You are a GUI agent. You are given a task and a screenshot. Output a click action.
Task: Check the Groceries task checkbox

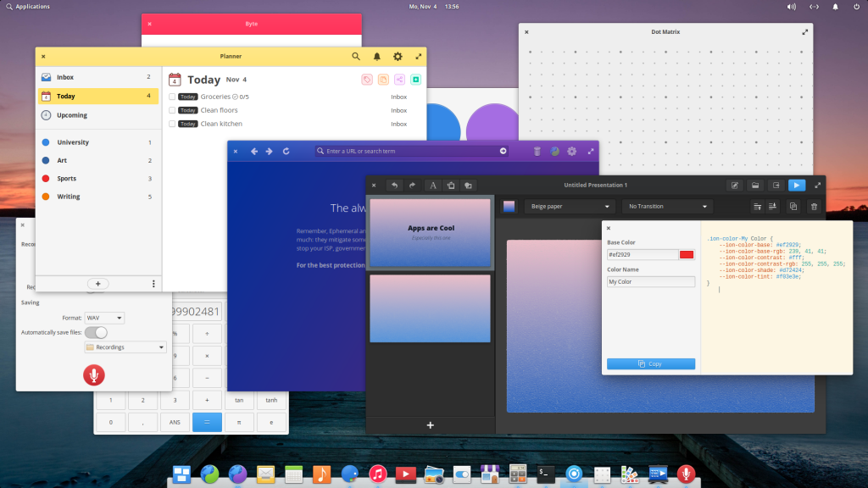tap(172, 97)
